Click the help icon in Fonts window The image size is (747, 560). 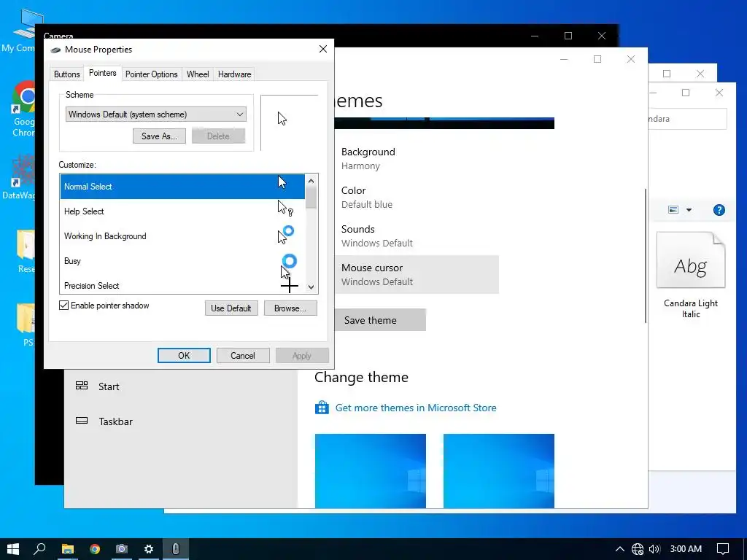pos(719,210)
